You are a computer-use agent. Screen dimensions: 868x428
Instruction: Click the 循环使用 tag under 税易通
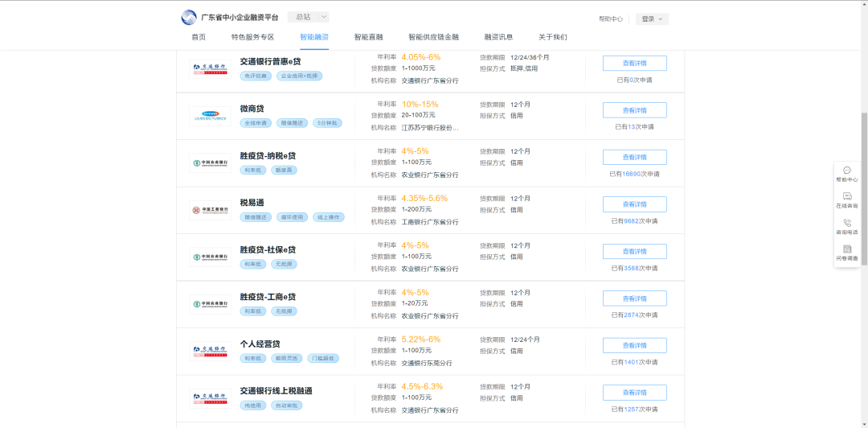tap(293, 217)
